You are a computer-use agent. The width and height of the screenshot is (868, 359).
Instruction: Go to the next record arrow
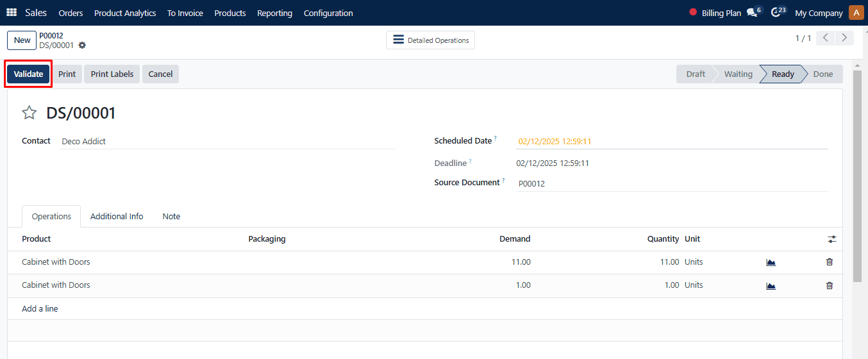coord(845,38)
